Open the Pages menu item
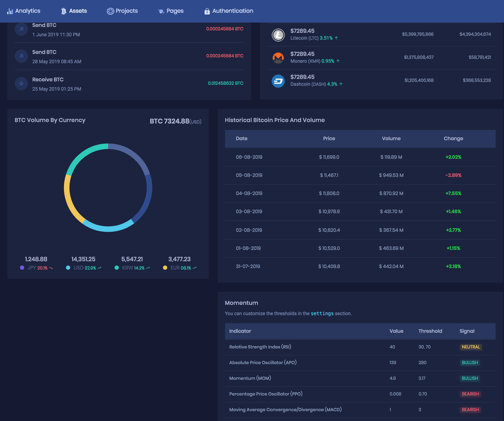The height and width of the screenshot is (421, 504). [x=171, y=11]
